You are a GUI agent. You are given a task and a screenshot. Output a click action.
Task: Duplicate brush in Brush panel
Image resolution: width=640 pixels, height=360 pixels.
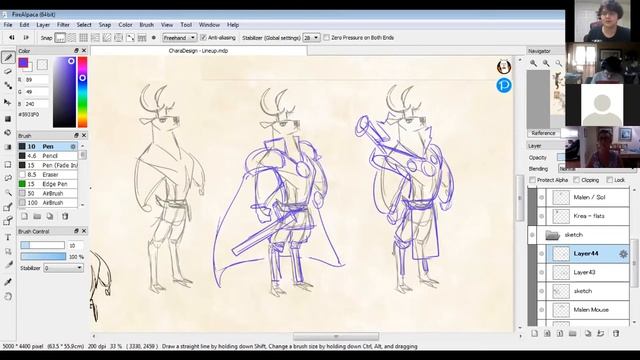[50, 216]
